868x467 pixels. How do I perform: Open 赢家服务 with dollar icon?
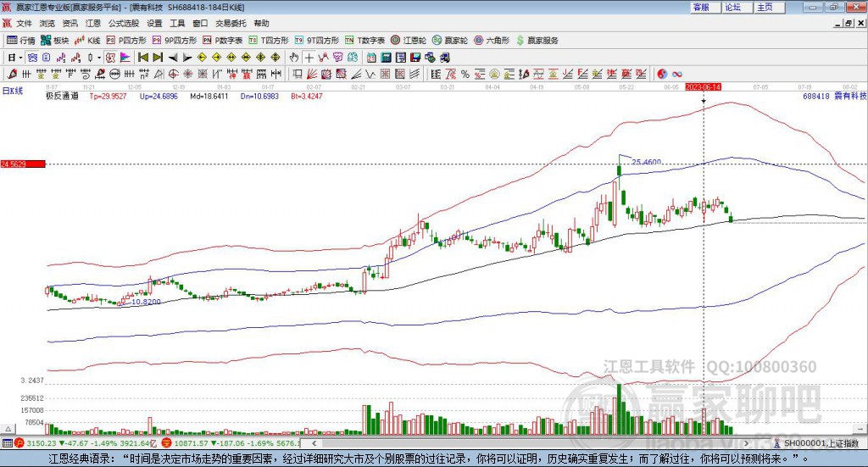pyautogui.click(x=537, y=41)
